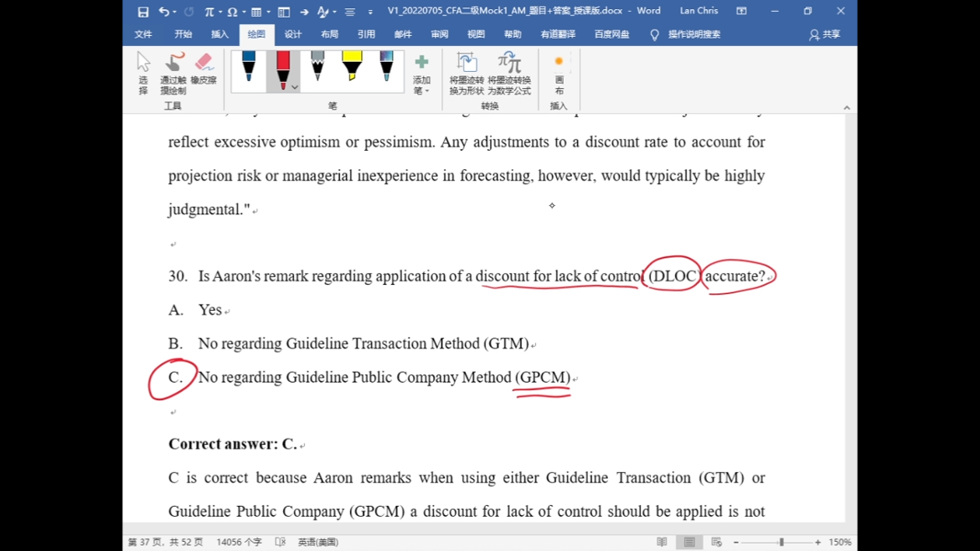This screenshot has width=980, height=551.
Task: Open the red pen options arrow
Action: (294, 87)
